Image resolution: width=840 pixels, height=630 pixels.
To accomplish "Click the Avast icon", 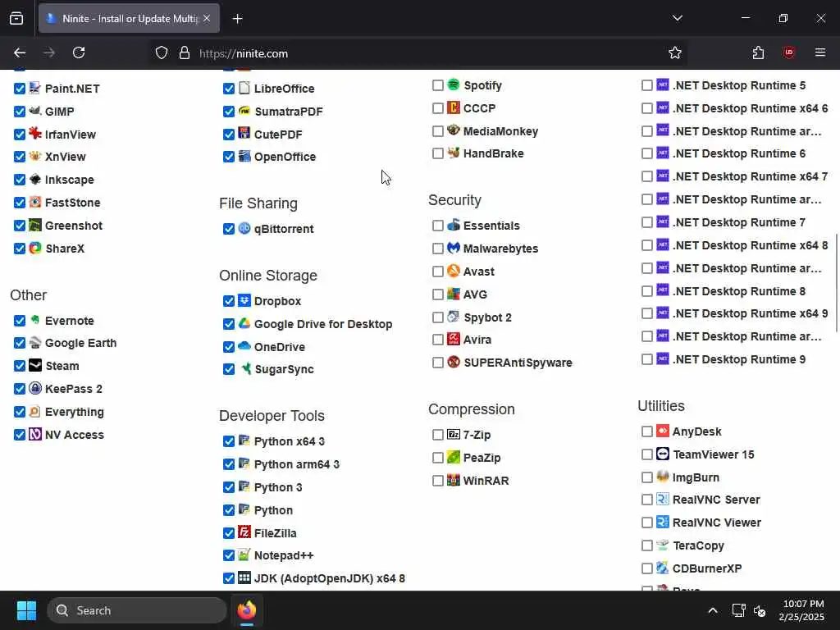I will tap(453, 271).
